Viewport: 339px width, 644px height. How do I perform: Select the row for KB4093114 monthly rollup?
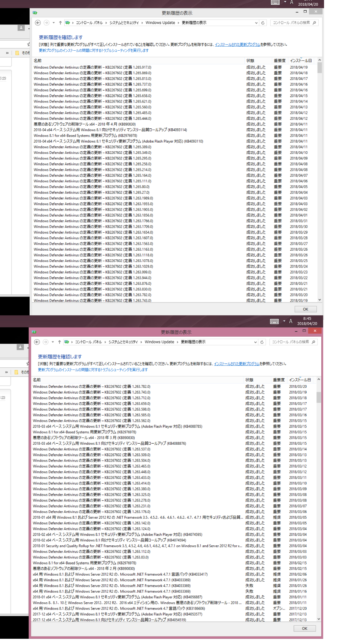[175, 130]
